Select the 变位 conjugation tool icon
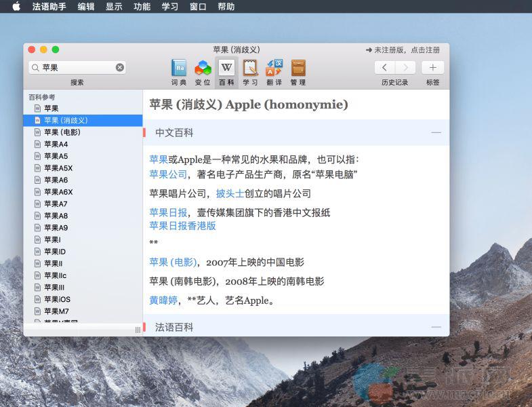532x407 pixels. [x=203, y=69]
